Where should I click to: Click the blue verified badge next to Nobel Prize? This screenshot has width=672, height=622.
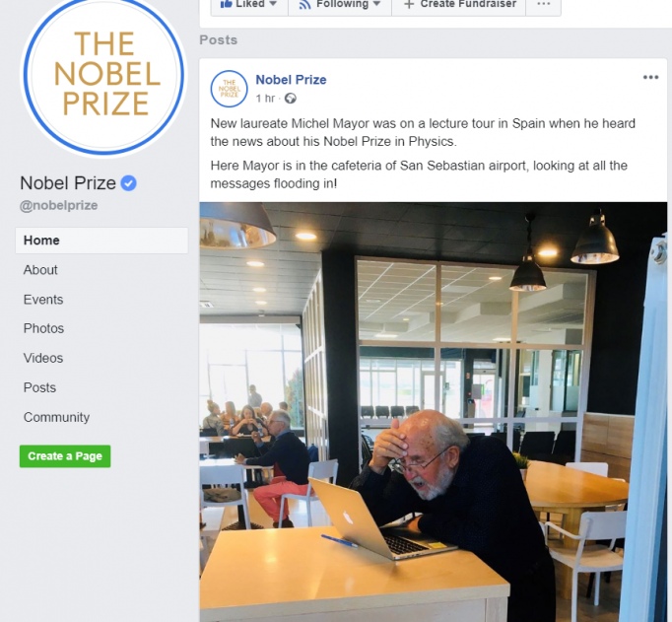(128, 183)
